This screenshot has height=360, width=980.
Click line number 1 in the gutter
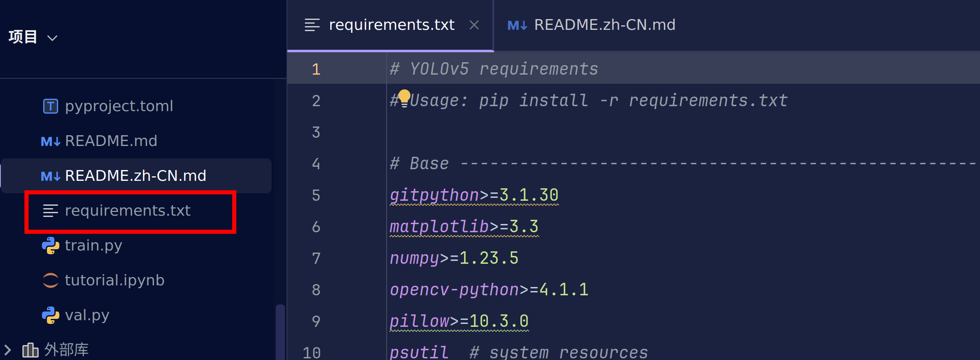(x=316, y=69)
